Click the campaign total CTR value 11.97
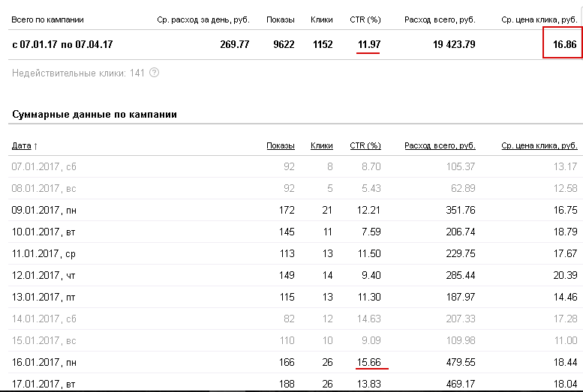583x392 pixels. 368,44
